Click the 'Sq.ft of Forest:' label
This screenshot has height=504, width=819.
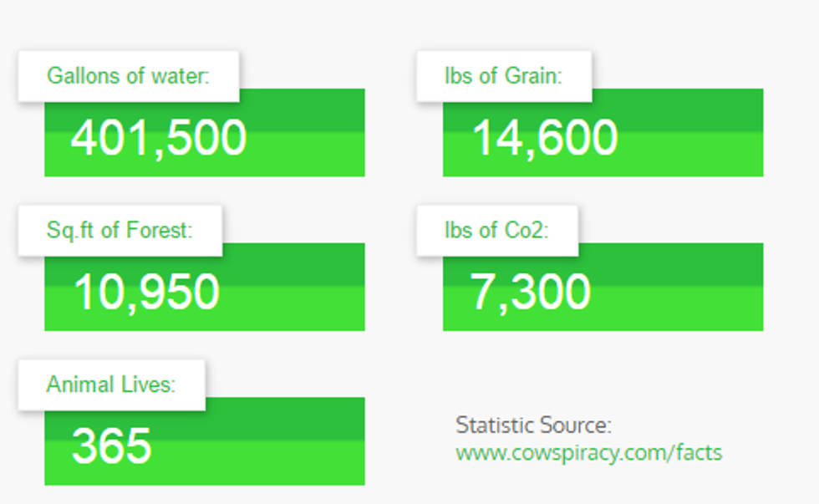pyautogui.click(x=120, y=231)
